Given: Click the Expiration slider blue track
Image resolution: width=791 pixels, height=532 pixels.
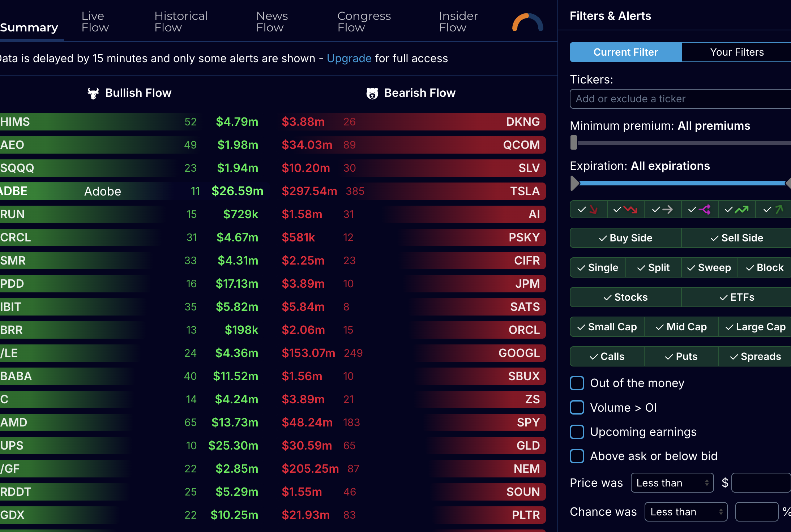Looking at the screenshot, I should [682, 183].
